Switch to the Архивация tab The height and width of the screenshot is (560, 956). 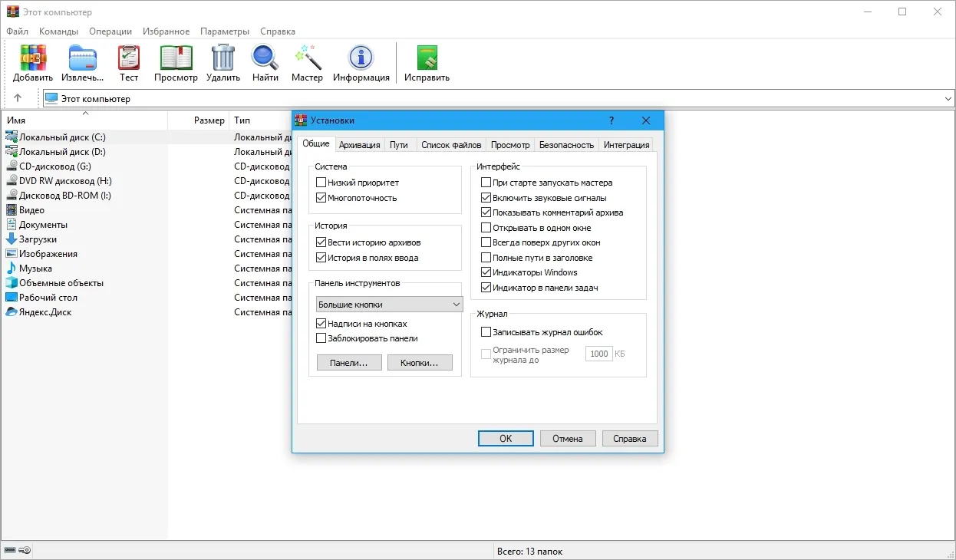tap(359, 144)
